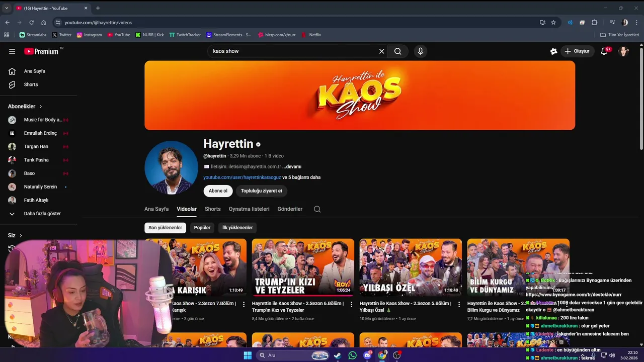Open OBS from the taskbar
The width and height of the screenshot is (644, 362).
[x=397, y=355]
